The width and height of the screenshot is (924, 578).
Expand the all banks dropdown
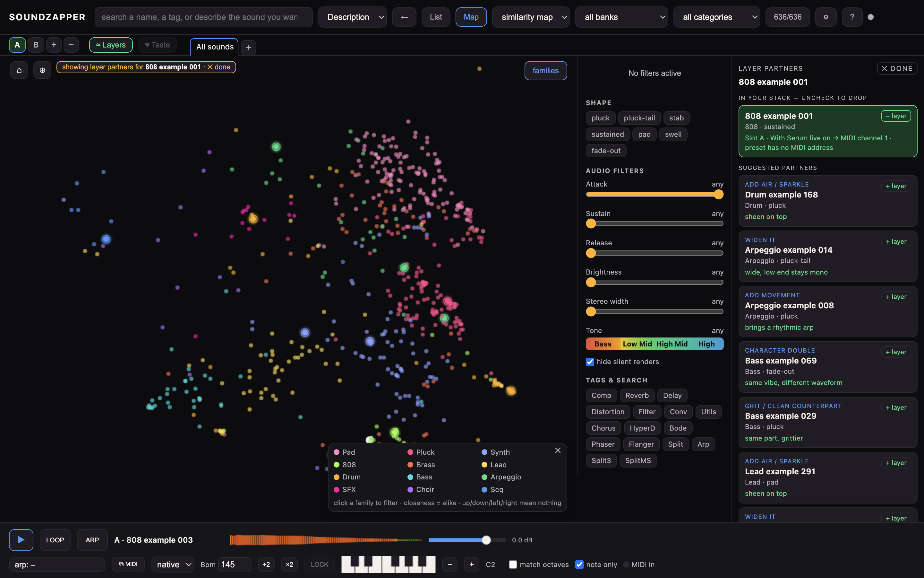[621, 17]
